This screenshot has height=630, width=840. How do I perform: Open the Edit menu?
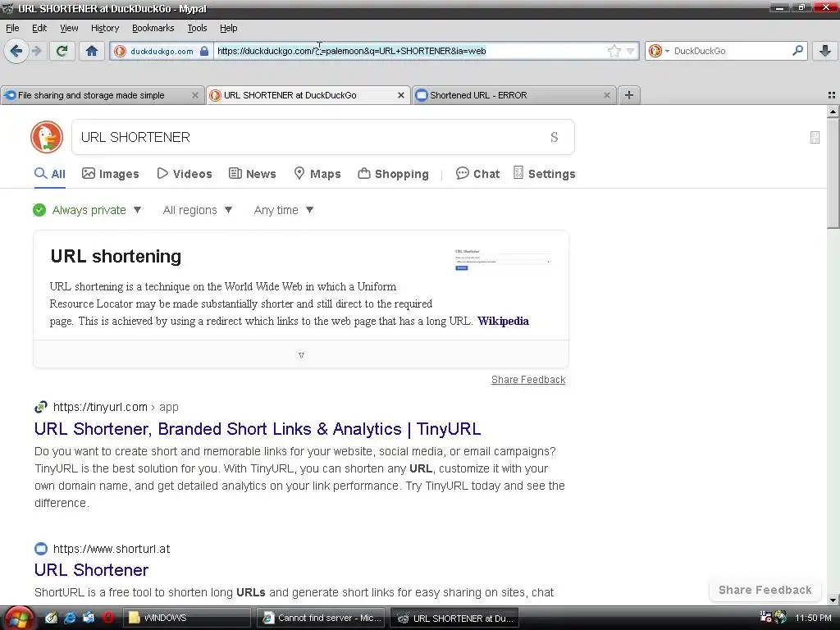pyautogui.click(x=39, y=28)
